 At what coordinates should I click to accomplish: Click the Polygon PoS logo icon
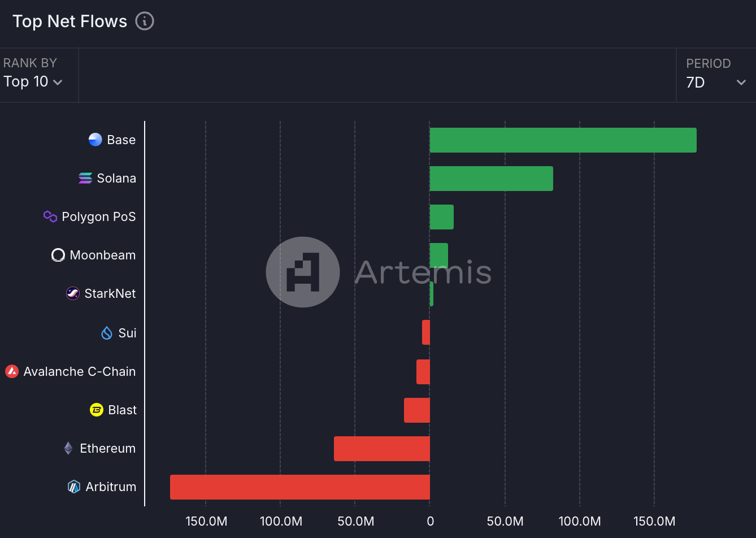50,216
